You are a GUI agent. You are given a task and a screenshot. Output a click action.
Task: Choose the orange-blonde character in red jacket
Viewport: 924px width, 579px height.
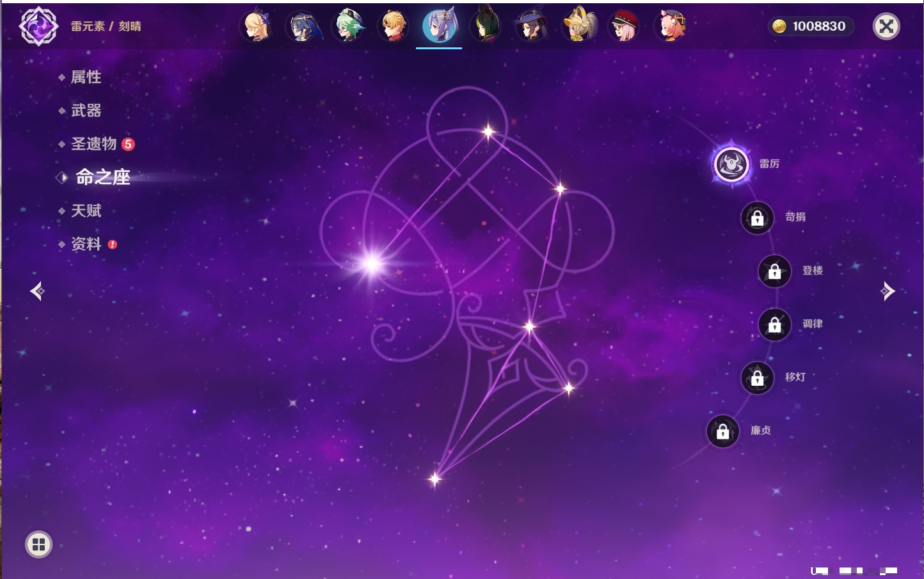394,26
